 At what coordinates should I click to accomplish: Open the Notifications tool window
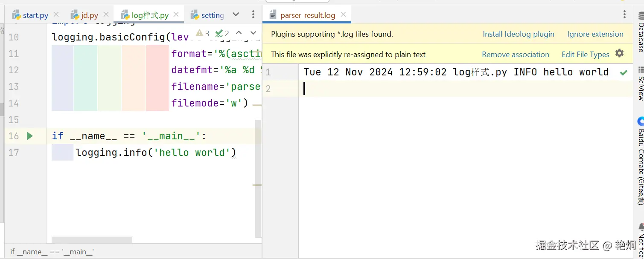[640, 241]
